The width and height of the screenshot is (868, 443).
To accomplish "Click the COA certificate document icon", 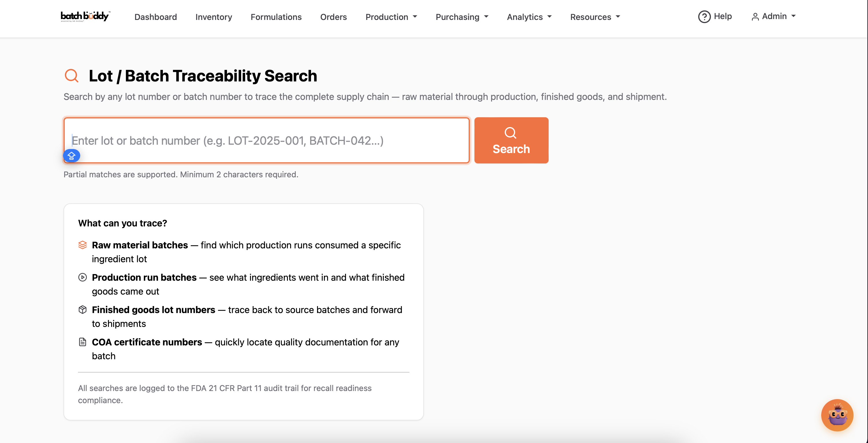I will (83, 342).
